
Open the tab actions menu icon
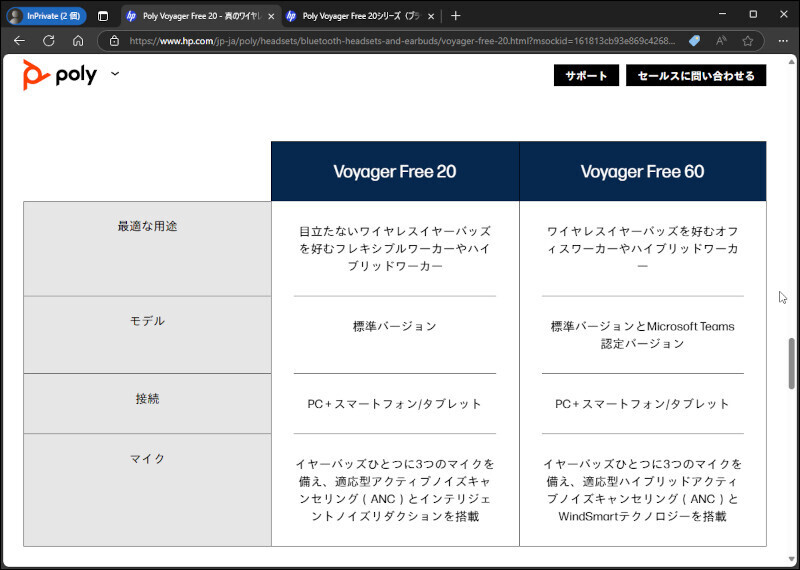[103, 16]
